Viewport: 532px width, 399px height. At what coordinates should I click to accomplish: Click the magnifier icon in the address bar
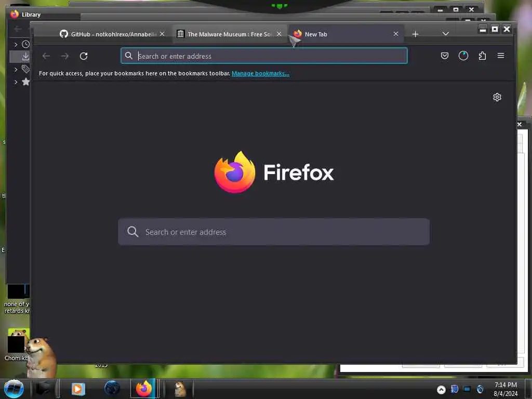(x=129, y=56)
